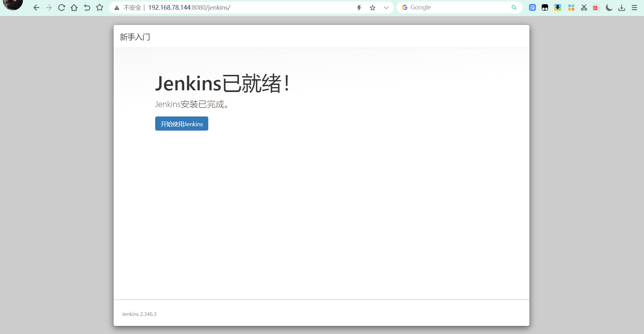This screenshot has width=644, height=334.
Task: Toggle night mode with the moon icon
Action: [x=609, y=7]
